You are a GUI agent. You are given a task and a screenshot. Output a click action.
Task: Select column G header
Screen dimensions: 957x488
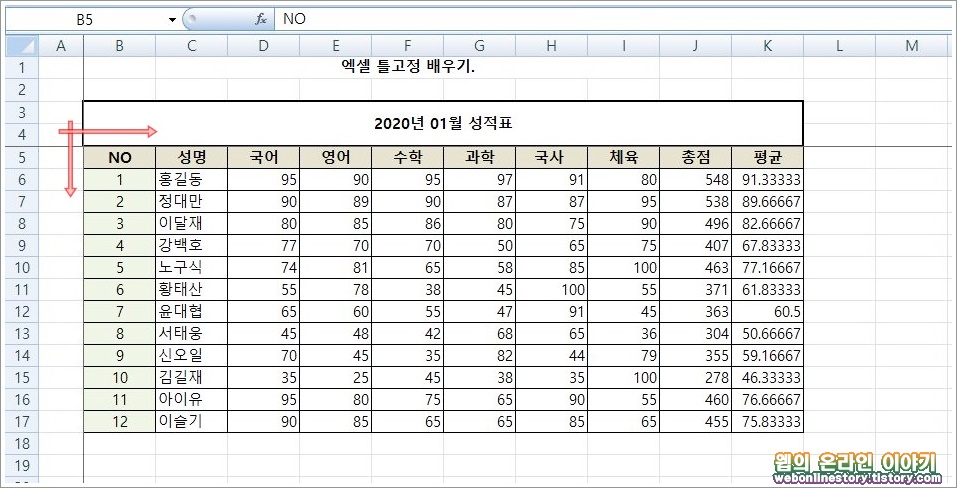pyautogui.click(x=480, y=46)
